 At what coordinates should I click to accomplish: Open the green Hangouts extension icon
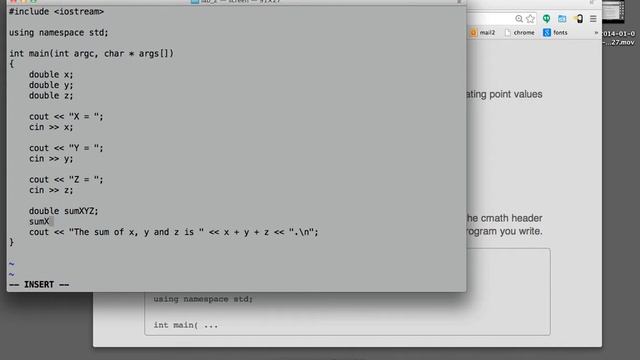(x=546, y=19)
